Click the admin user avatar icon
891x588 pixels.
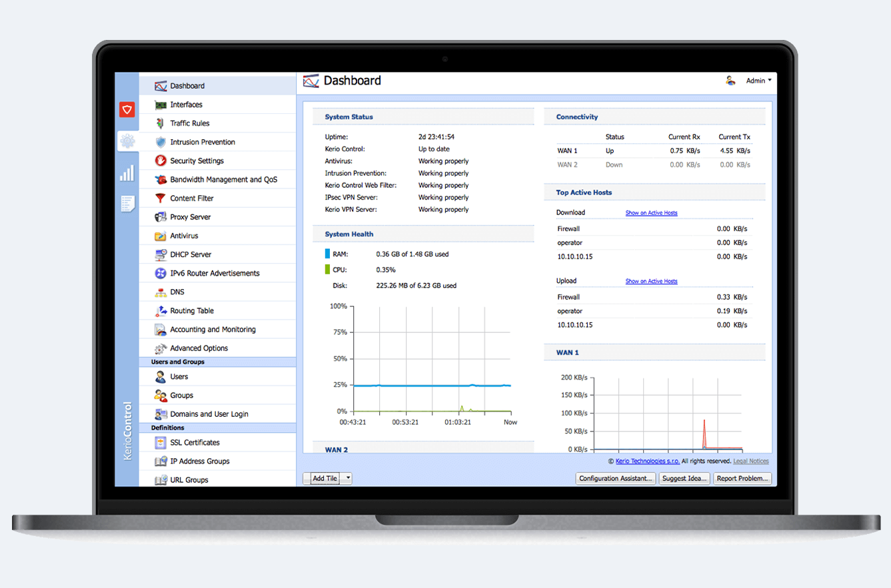click(x=730, y=81)
